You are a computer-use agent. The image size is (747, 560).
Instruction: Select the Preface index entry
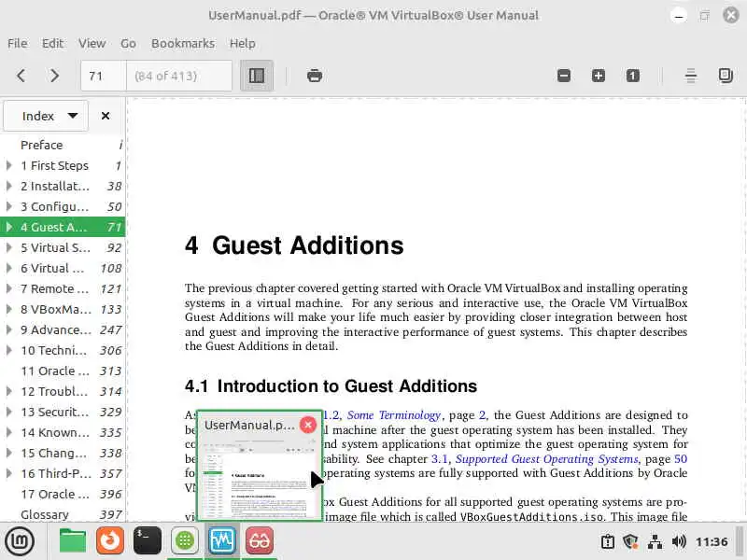(63, 145)
